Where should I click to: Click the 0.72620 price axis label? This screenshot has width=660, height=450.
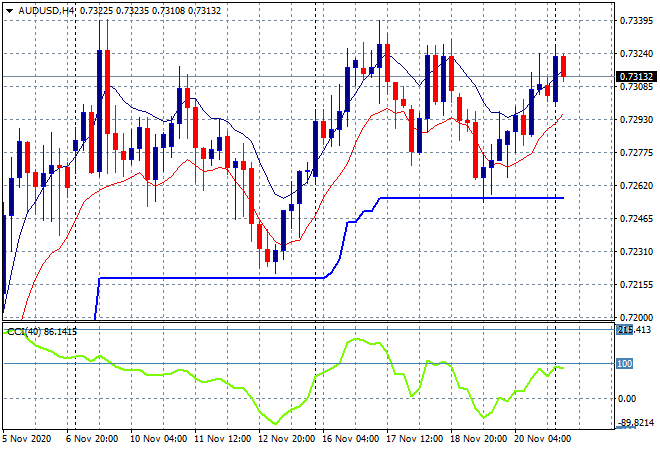[x=636, y=186]
